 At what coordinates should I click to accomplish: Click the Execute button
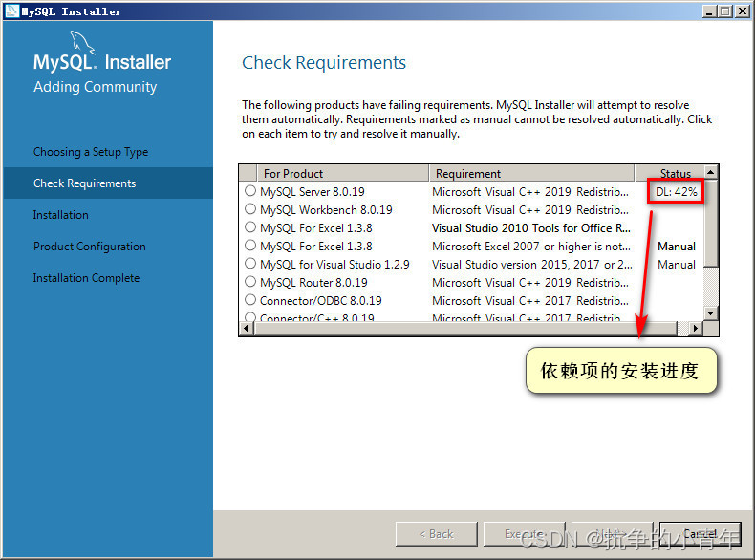coord(525,534)
